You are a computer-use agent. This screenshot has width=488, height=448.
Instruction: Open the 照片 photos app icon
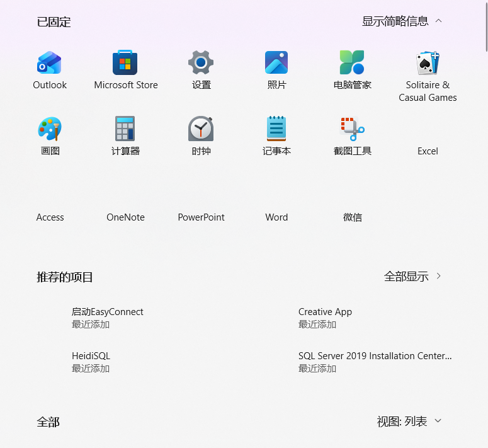point(276,62)
